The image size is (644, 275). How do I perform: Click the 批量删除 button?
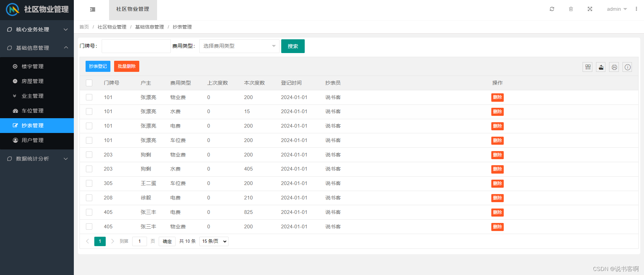click(x=127, y=66)
